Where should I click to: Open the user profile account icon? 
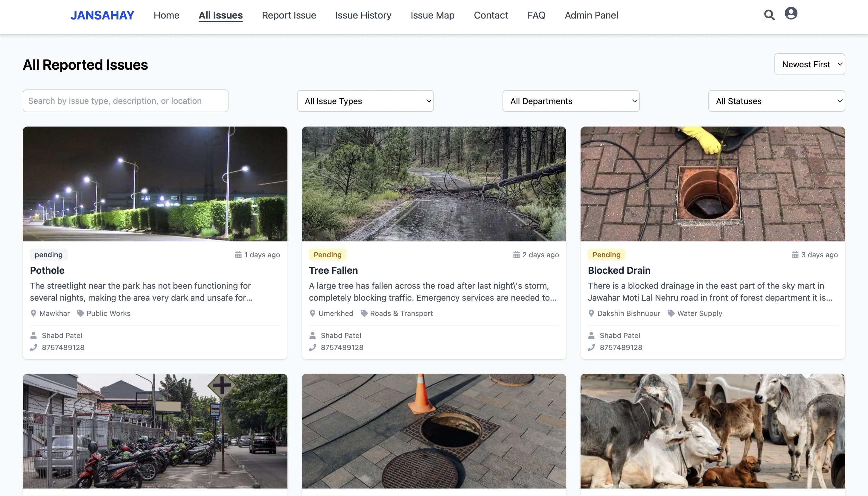pos(791,14)
